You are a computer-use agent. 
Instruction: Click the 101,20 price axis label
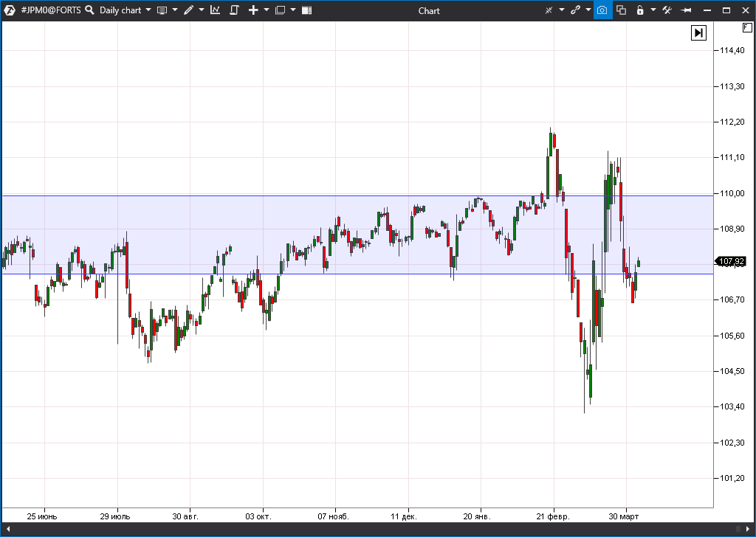pos(732,478)
